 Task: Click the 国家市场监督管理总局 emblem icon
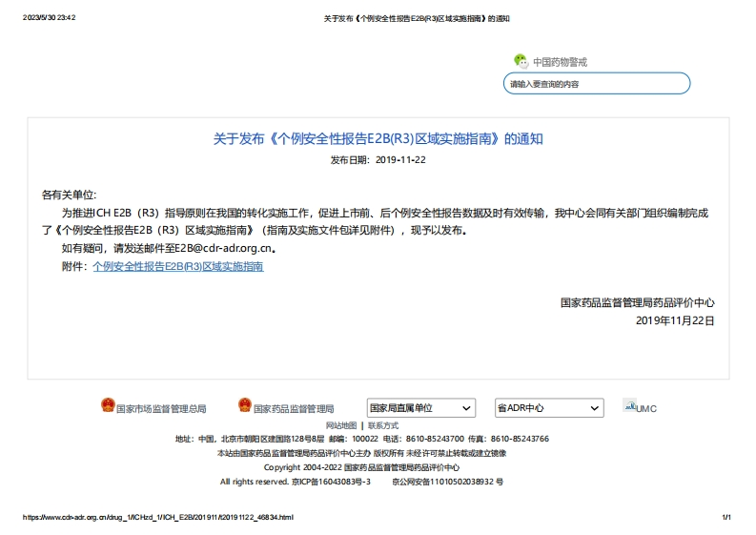pos(108,404)
